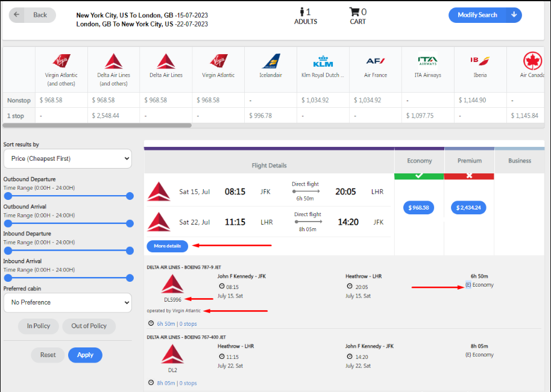551x392 pixels.
Task: Click Air France nonstop price $1,034.92
Action: tap(367, 100)
